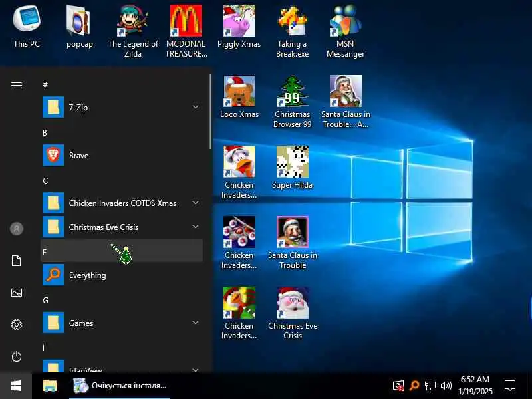Click the 'I' section letter header
Viewport: 532px width, 399px height.
pos(43,348)
